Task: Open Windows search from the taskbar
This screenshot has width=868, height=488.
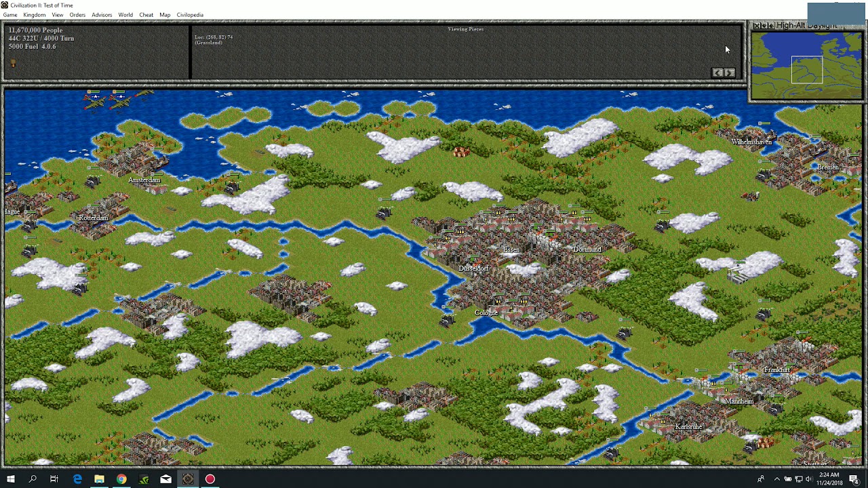Action: click(x=33, y=479)
